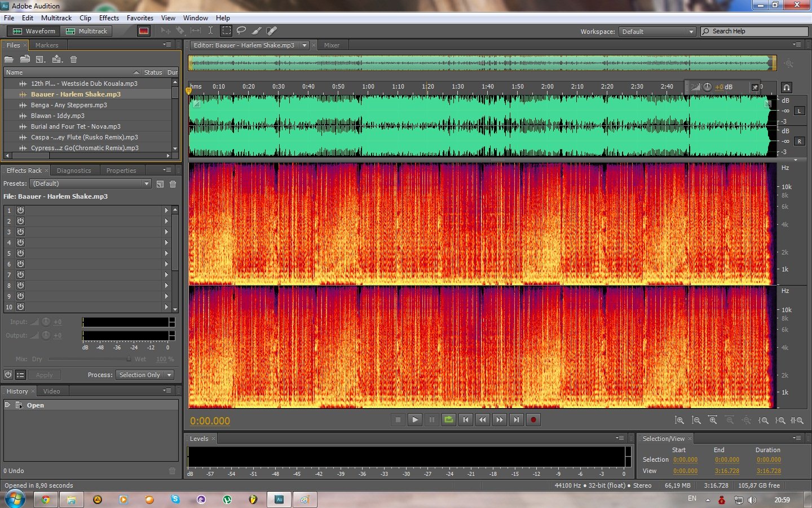This screenshot has width=812, height=508.
Task: Open the Process Selection Only dropdown
Action: coord(145,375)
